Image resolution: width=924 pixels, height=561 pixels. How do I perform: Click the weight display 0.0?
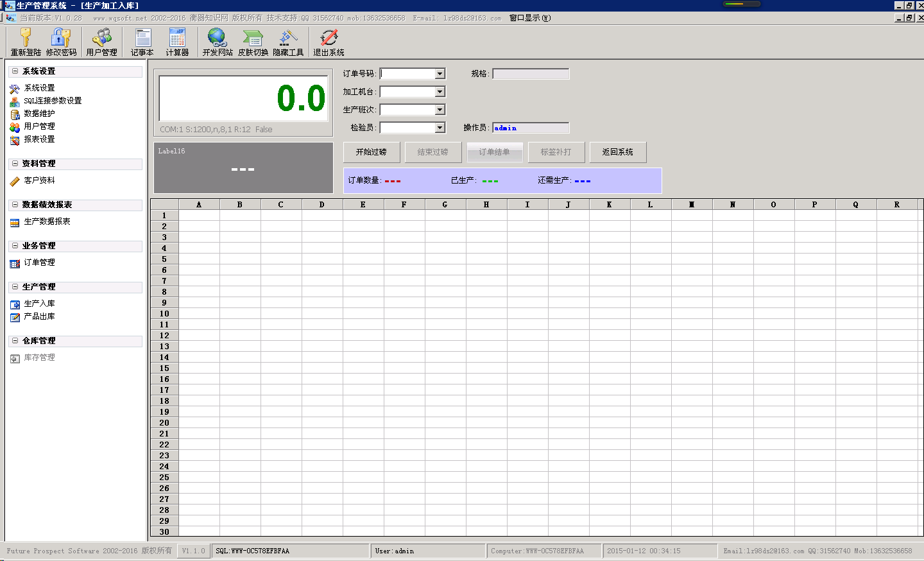[x=243, y=98]
